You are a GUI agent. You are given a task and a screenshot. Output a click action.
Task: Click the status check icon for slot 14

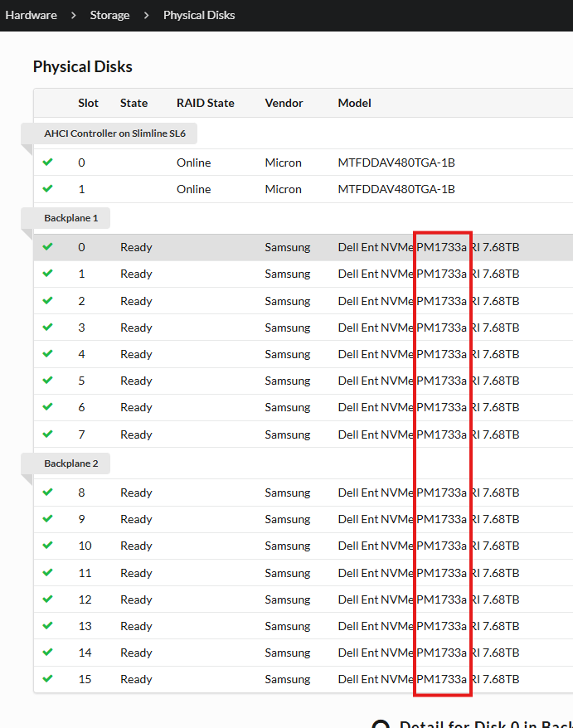(47, 652)
